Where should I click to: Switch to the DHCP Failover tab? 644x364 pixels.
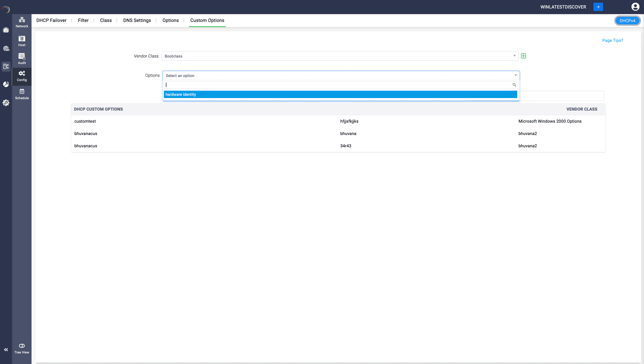(51, 20)
